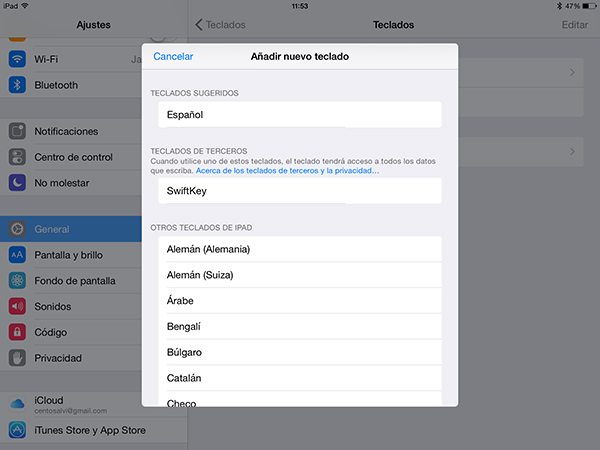This screenshot has width=600, height=450.
Task: Select the Español suggested keyboard
Action: click(x=300, y=114)
